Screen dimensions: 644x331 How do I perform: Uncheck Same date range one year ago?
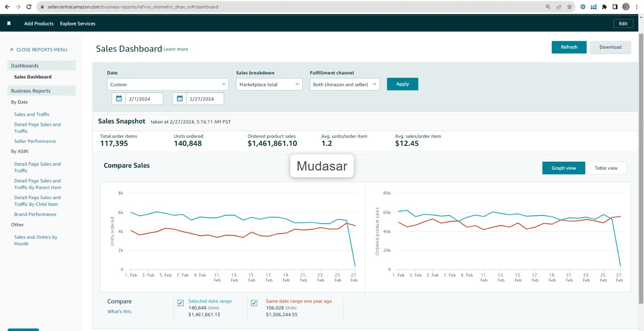click(254, 303)
